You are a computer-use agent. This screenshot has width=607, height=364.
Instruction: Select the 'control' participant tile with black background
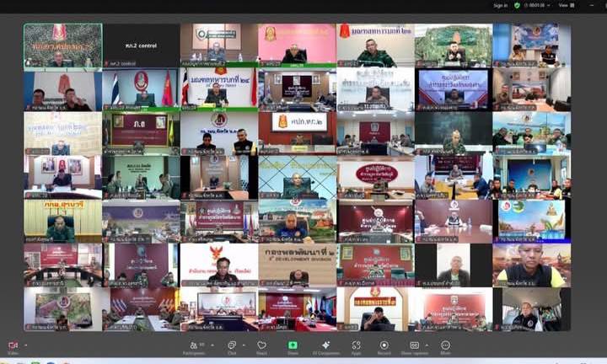pyautogui.click(x=141, y=45)
